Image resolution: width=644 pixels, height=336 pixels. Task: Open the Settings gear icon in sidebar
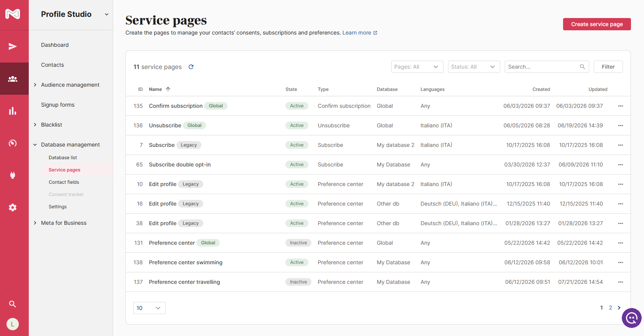click(13, 208)
